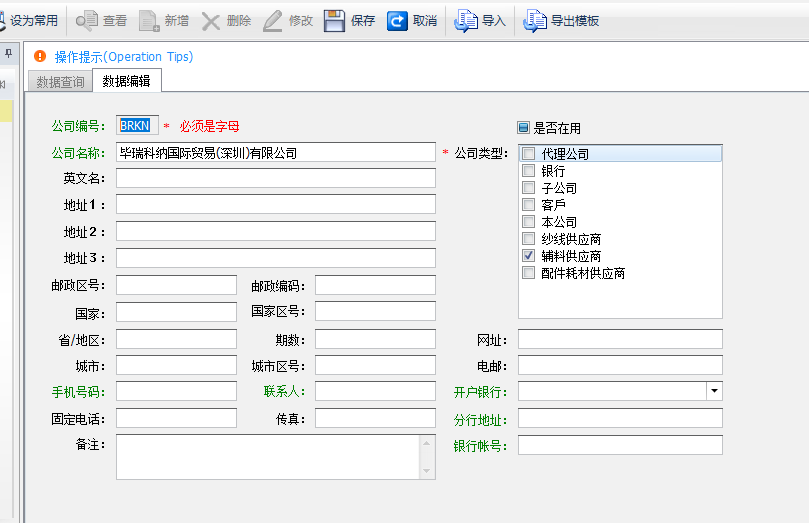Image resolution: width=809 pixels, height=523 pixels.
Task: Uncheck the 辅料供应商 company type
Action: click(x=528, y=255)
